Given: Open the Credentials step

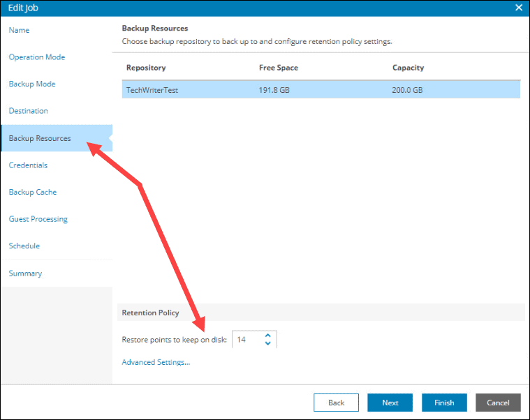Looking at the screenshot, I should click(x=28, y=165).
